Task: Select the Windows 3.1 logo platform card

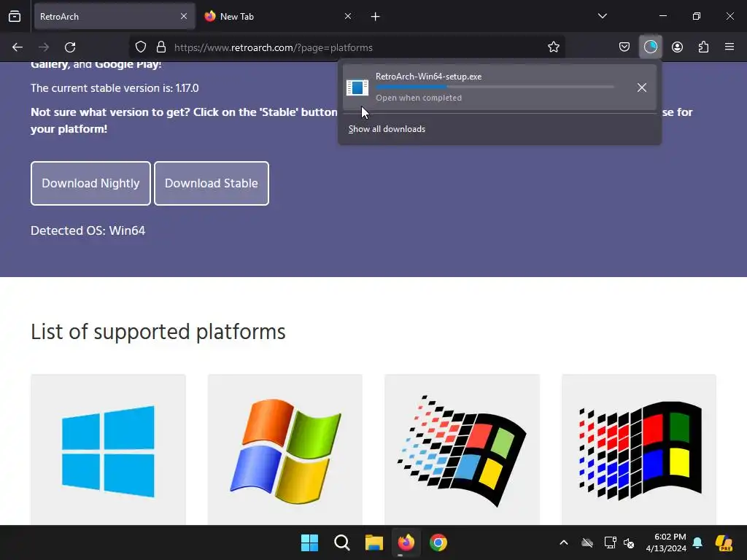Action: pyautogui.click(x=639, y=449)
